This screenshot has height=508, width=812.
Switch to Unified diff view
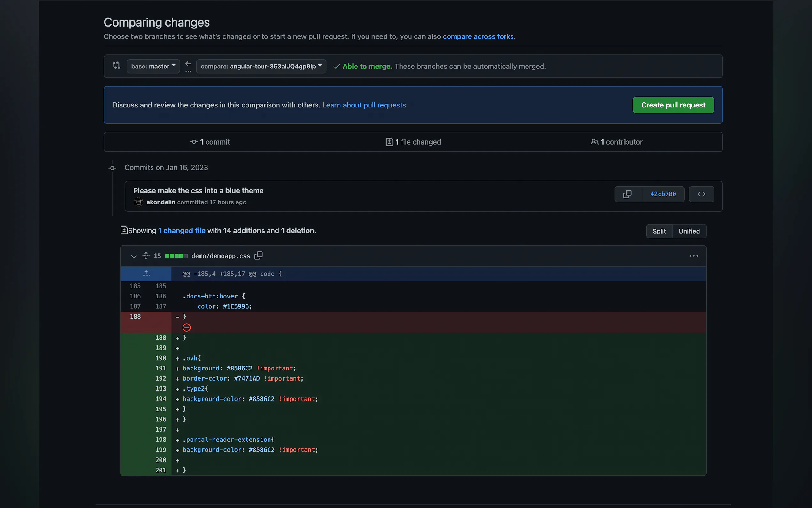point(689,231)
